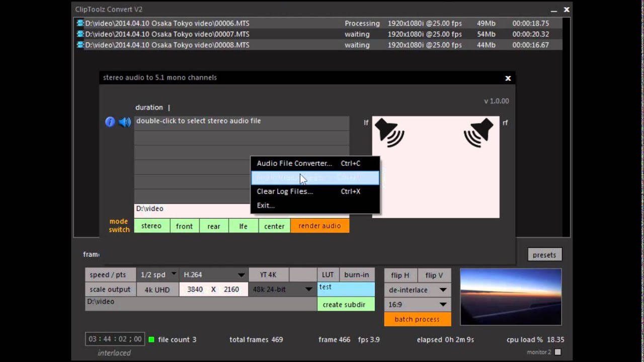Click the blank button beside YT 4K
Viewport: 644px width, 362px height.
point(303,275)
